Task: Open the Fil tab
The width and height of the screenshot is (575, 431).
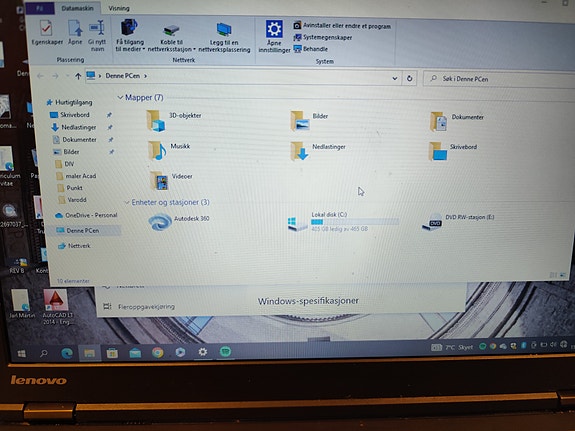Action: 40,8
